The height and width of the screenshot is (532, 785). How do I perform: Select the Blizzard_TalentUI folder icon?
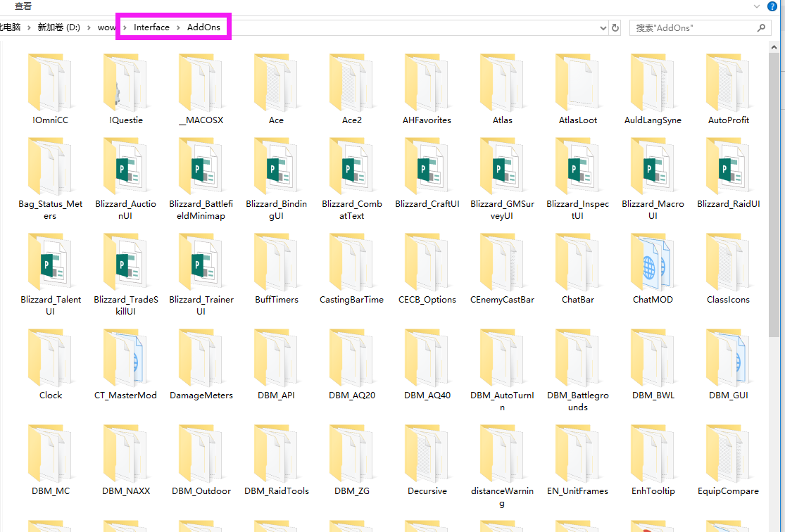tap(50, 262)
